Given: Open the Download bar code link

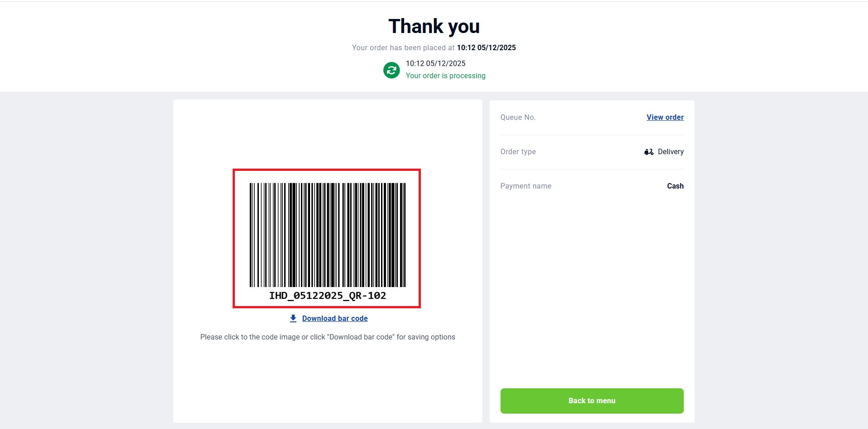Looking at the screenshot, I should (x=335, y=318).
